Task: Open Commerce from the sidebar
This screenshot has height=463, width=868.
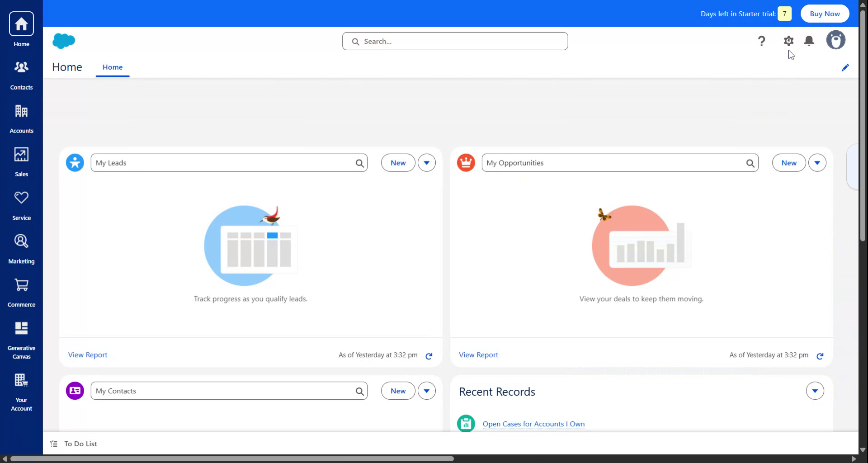Action: tap(21, 293)
